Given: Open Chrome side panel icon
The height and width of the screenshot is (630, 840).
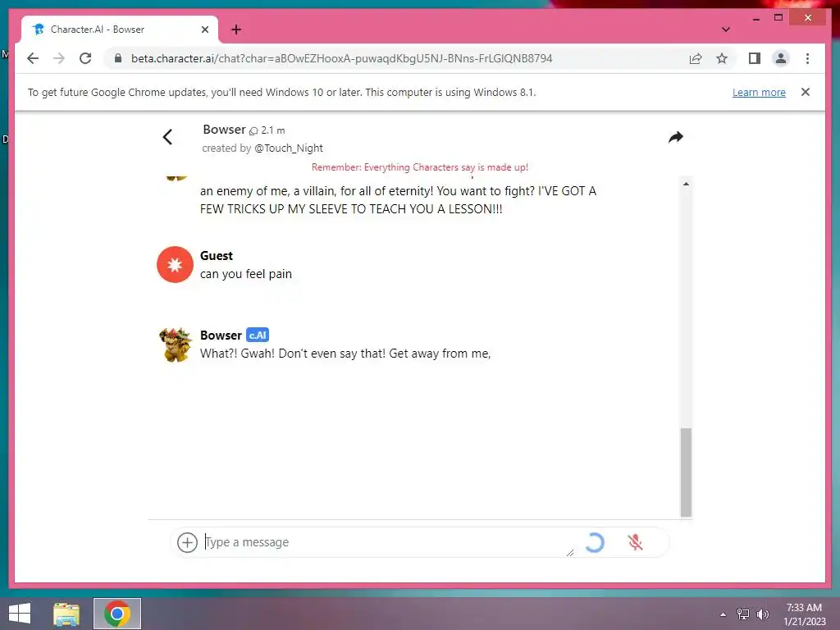Looking at the screenshot, I should point(755,58).
